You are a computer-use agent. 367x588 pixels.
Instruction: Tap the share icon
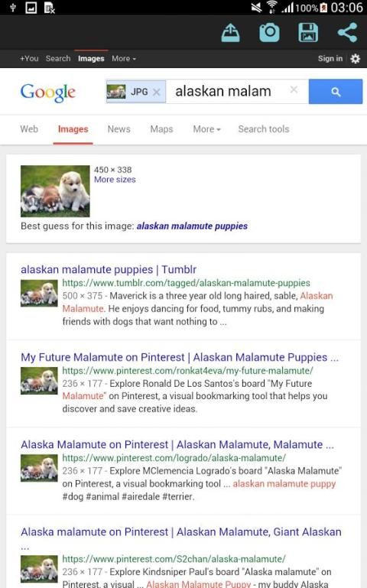pyautogui.click(x=347, y=33)
